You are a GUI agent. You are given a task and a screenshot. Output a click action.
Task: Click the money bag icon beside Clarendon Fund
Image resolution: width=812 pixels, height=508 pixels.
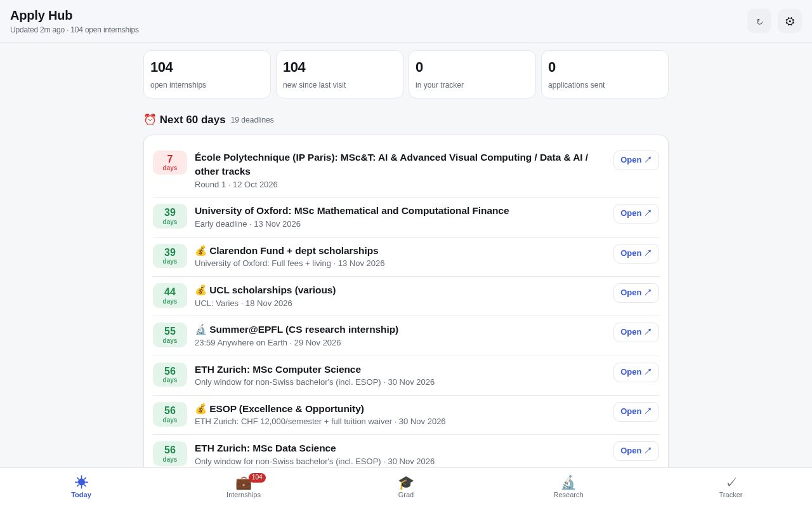pyautogui.click(x=200, y=251)
